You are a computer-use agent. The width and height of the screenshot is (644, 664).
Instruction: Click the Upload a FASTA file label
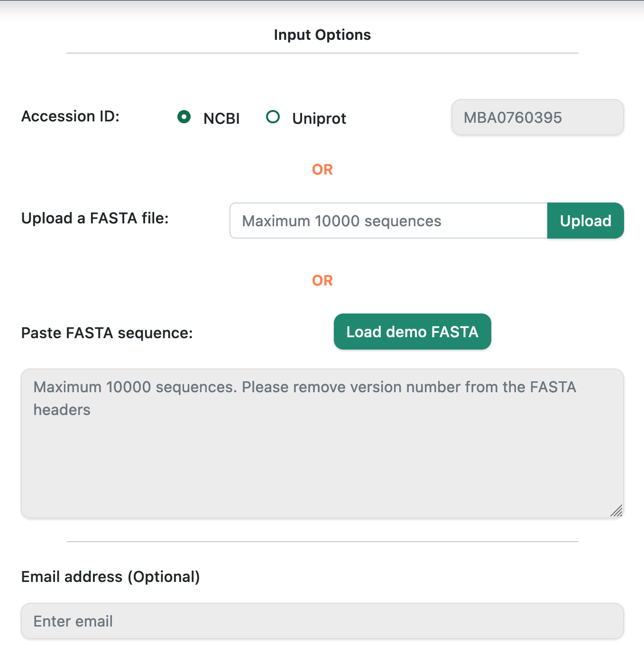point(95,218)
